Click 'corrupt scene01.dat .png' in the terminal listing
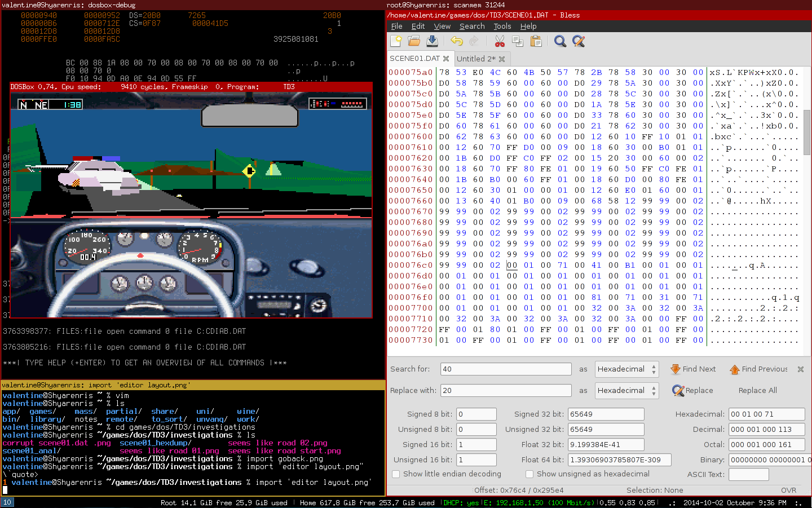 pos(56,443)
